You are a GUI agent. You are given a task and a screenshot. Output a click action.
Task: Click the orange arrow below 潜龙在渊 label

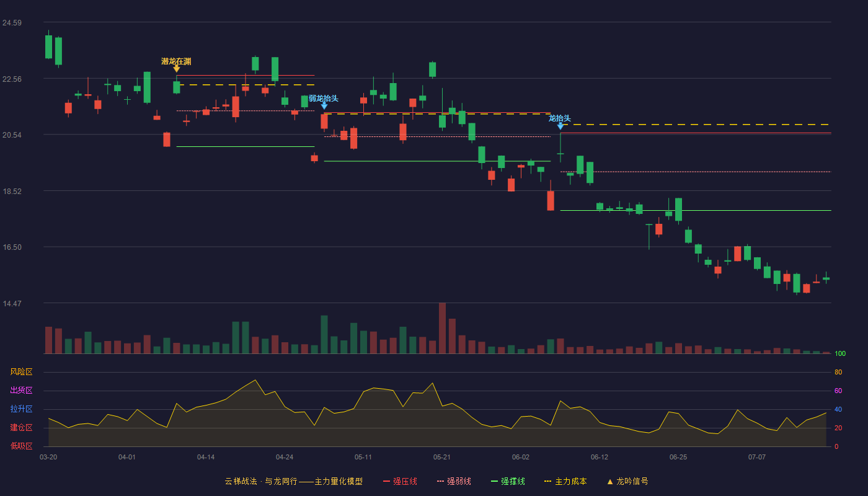click(x=177, y=69)
